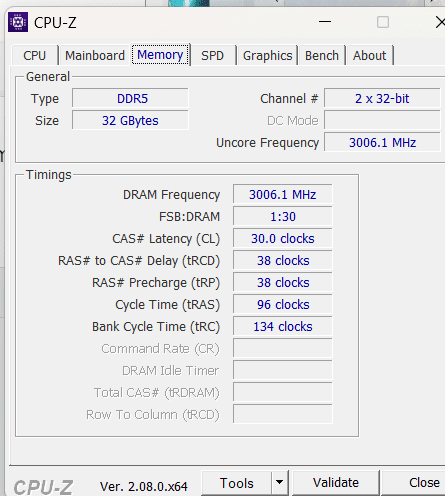Click the DRAM Frequency 3006.1 MHz field
The image size is (445, 496).
coord(283,195)
